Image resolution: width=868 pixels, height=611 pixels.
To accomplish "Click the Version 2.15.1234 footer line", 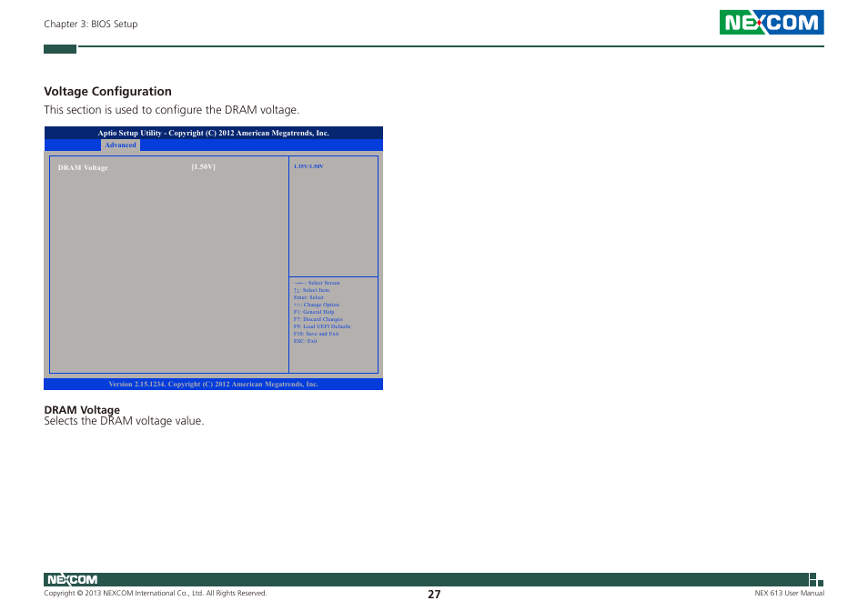I will tap(213, 384).
